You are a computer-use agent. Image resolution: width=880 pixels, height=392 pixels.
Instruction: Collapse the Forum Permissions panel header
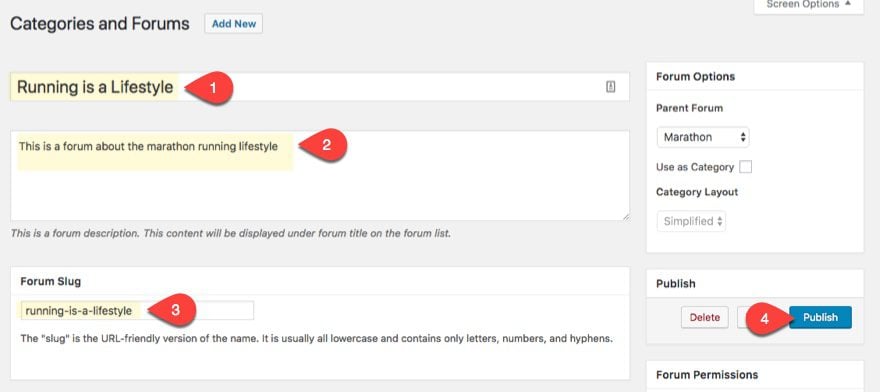click(755, 375)
